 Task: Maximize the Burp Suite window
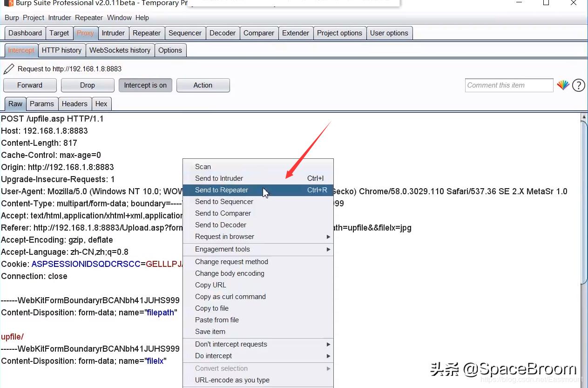pyautogui.click(x=546, y=3)
